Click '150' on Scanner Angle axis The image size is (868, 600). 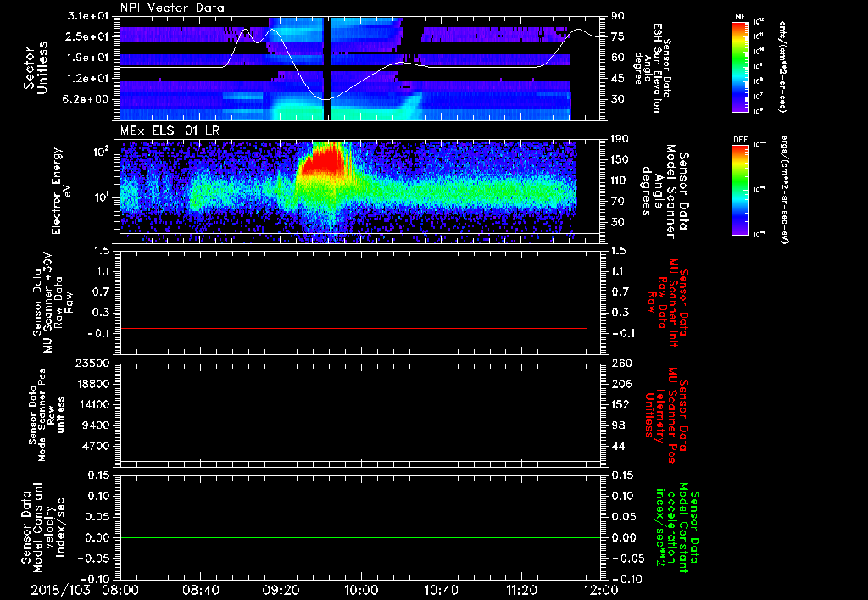tap(621, 160)
